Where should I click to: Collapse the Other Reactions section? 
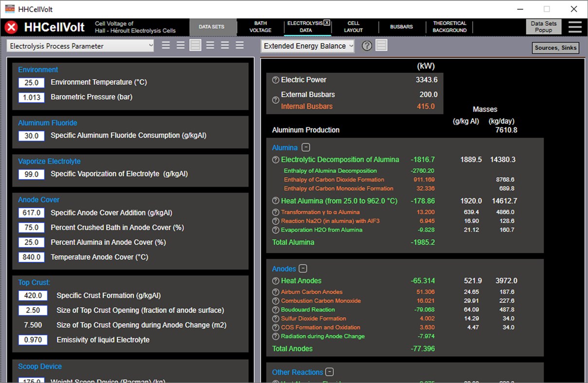(329, 372)
